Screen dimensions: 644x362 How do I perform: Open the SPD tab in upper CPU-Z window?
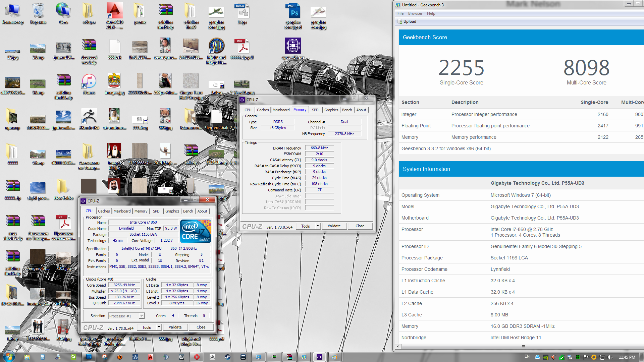(x=315, y=110)
